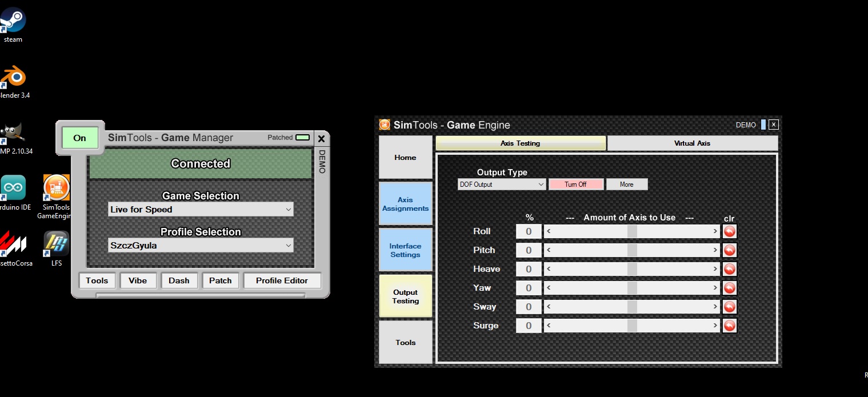Click the Sway percent value field
This screenshot has width=868, height=397.
point(529,307)
